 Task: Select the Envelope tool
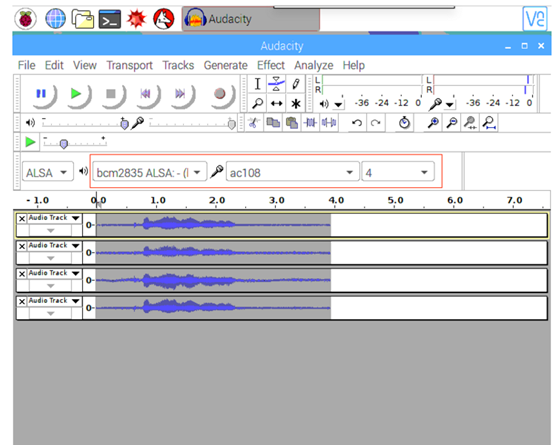coord(276,84)
